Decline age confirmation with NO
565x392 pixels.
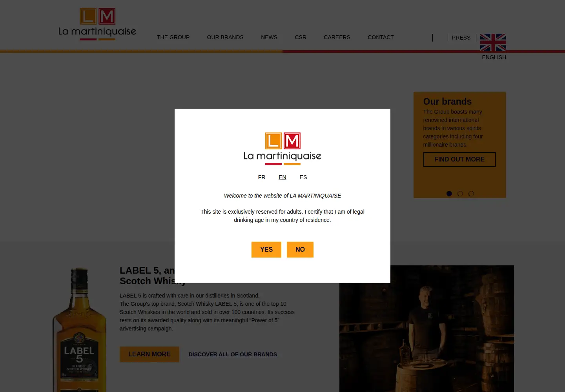click(300, 250)
